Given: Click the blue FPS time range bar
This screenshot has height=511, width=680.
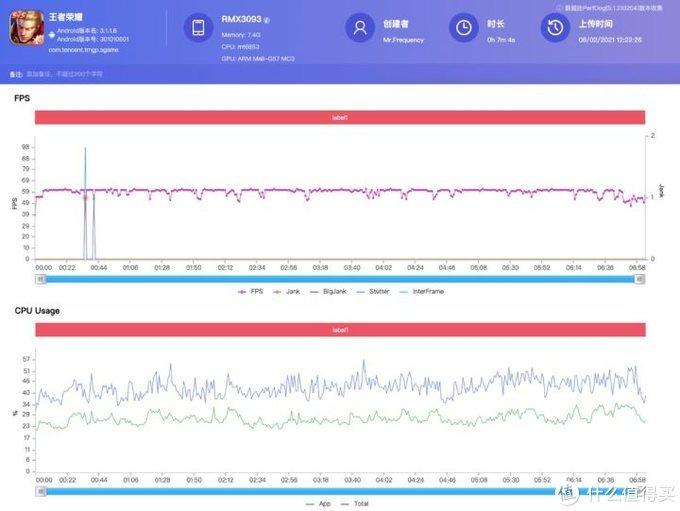Looking at the screenshot, I should 340,279.
